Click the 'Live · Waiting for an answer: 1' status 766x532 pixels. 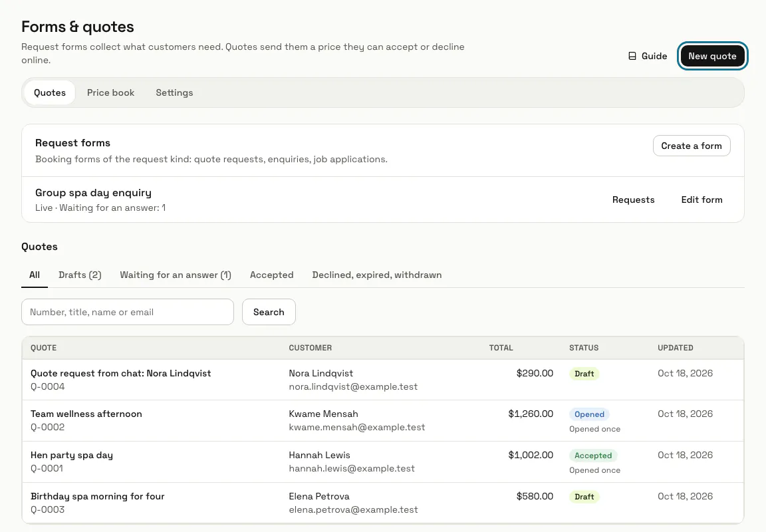point(100,207)
